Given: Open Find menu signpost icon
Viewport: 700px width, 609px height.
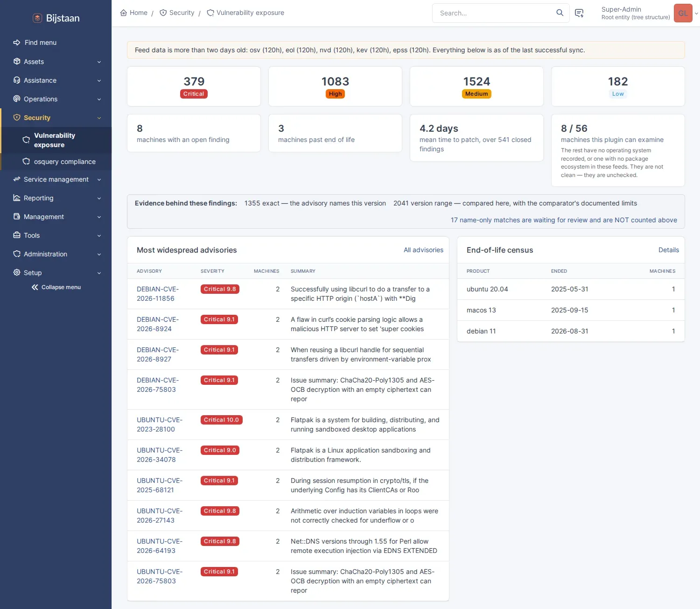Looking at the screenshot, I should [17, 42].
